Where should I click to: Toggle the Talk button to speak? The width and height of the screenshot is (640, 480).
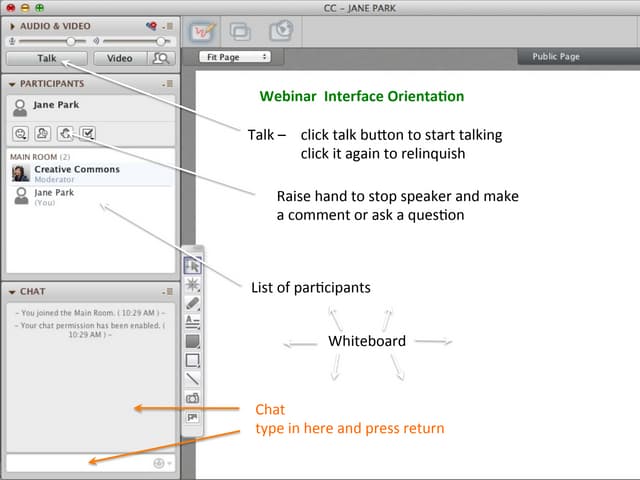pyautogui.click(x=46, y=58)
